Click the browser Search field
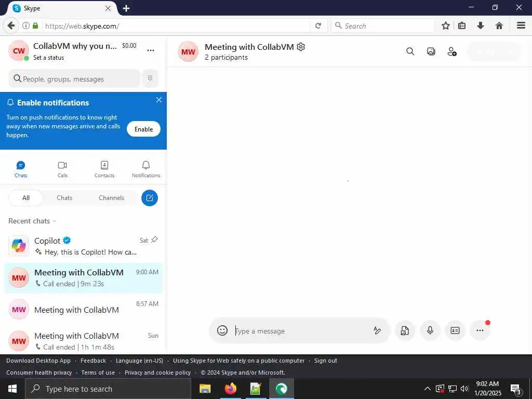Screen dimensions: 532x399 tap(383, 26)
